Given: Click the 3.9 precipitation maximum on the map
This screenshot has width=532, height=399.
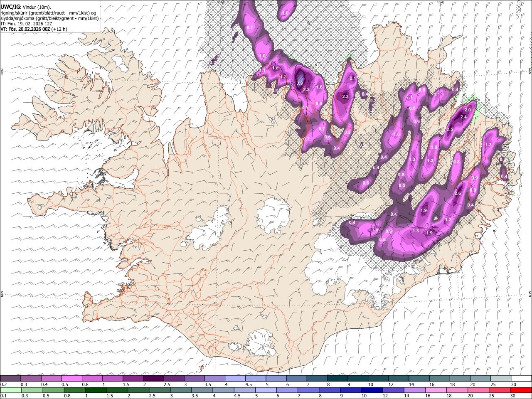Looking at the screenshot, I should click(300, 83).
